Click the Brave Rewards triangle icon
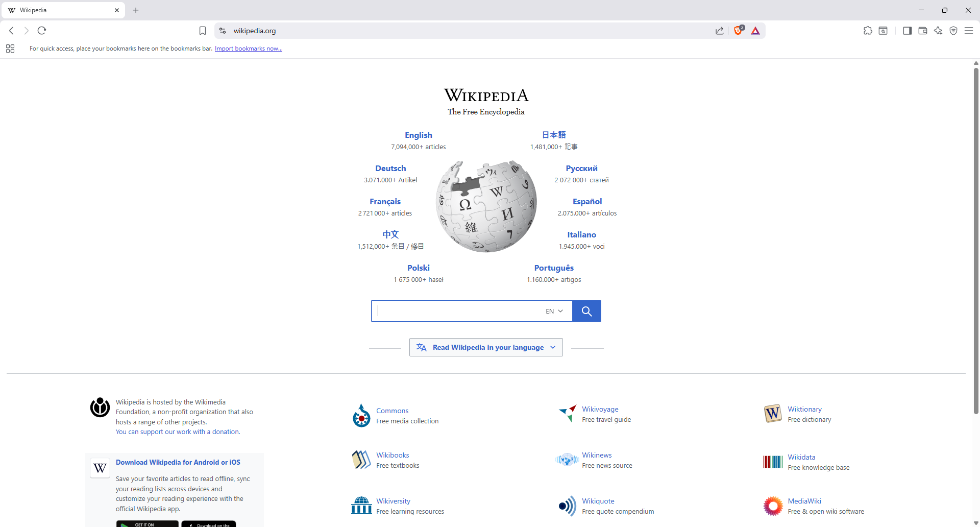Screen dimensions: 980x527 tap(755, 31)
